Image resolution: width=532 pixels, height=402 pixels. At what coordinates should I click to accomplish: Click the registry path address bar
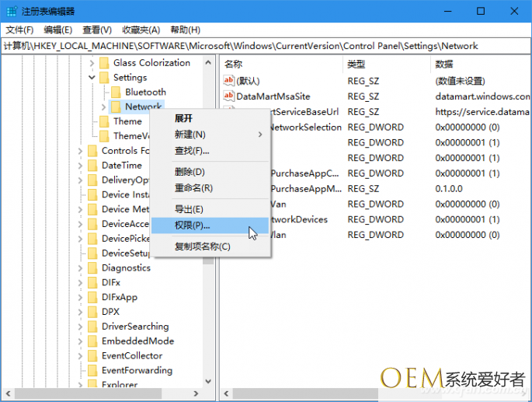point(264,46)
